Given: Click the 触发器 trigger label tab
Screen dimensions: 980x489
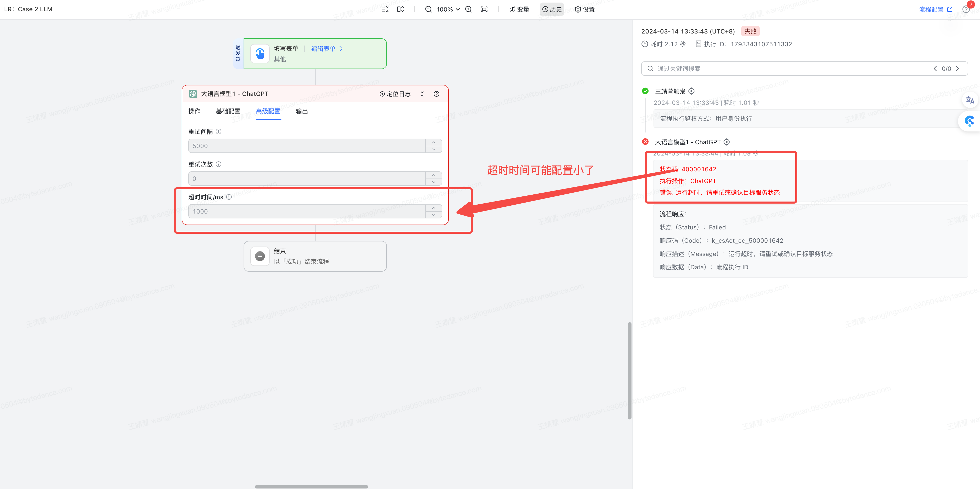Looking at the screenshot, I should click(x=238, y=54).
